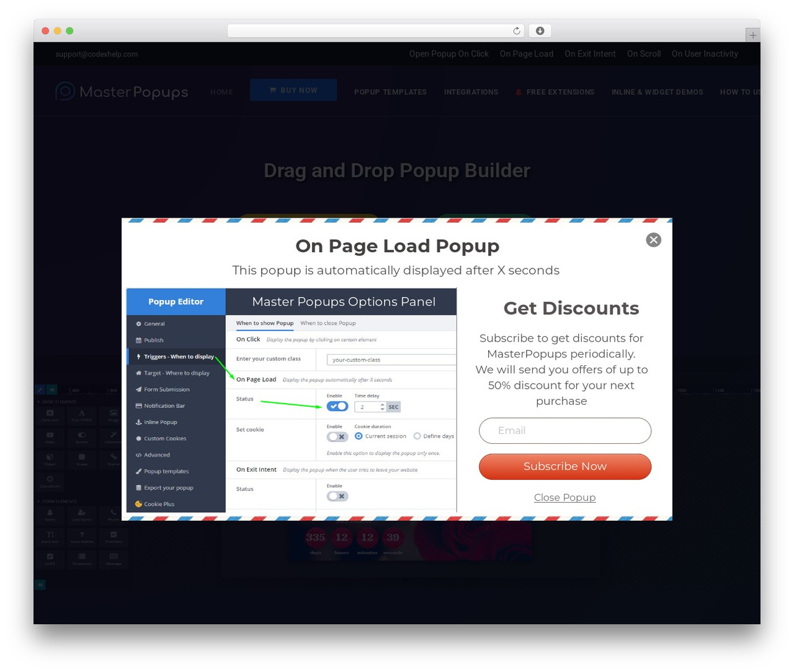The image size is (794, 672).
Task: Click the Email input field
Action: point(564,430)
